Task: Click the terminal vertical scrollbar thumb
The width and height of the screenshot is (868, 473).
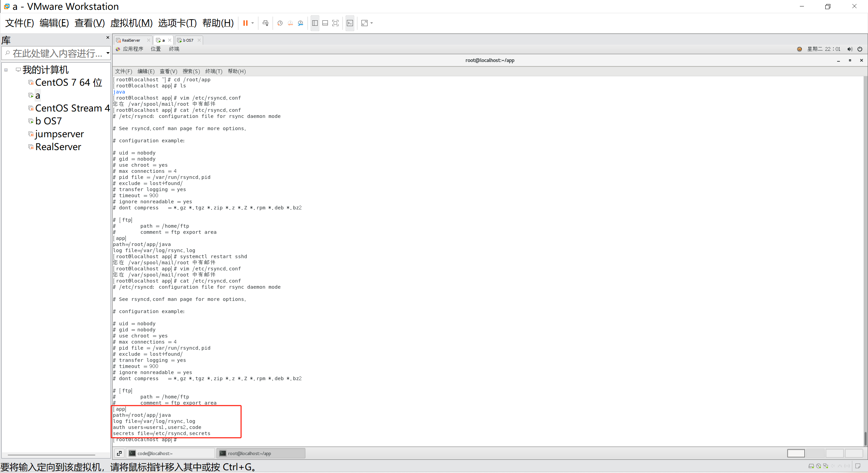Action: pos(865,438)
